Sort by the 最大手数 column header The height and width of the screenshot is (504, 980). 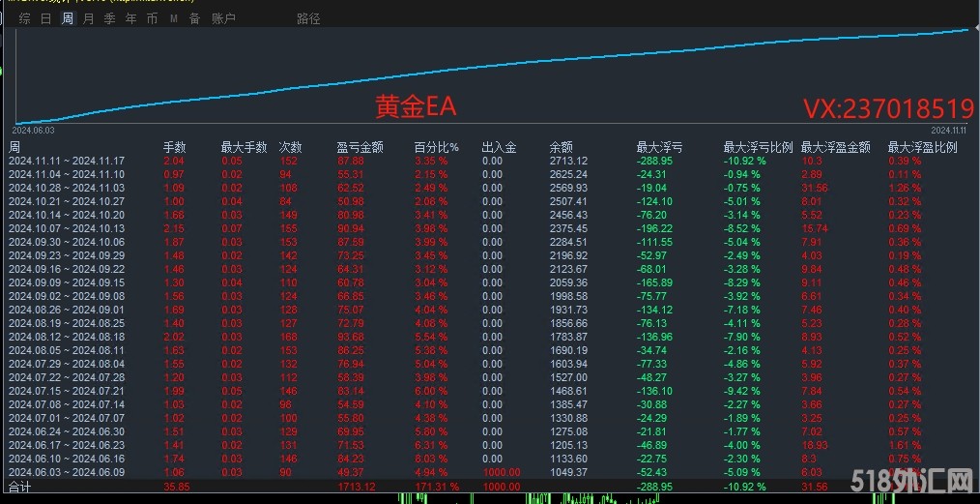(x=244, y=148)
